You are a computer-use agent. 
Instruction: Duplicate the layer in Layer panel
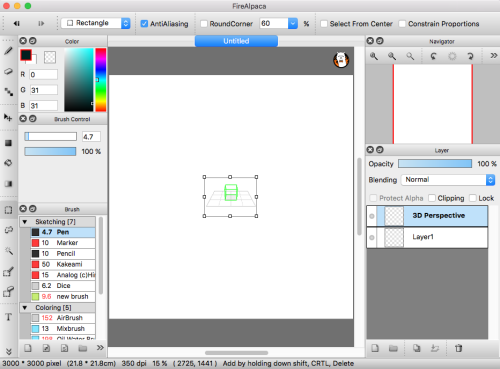(x=416, y=348)
